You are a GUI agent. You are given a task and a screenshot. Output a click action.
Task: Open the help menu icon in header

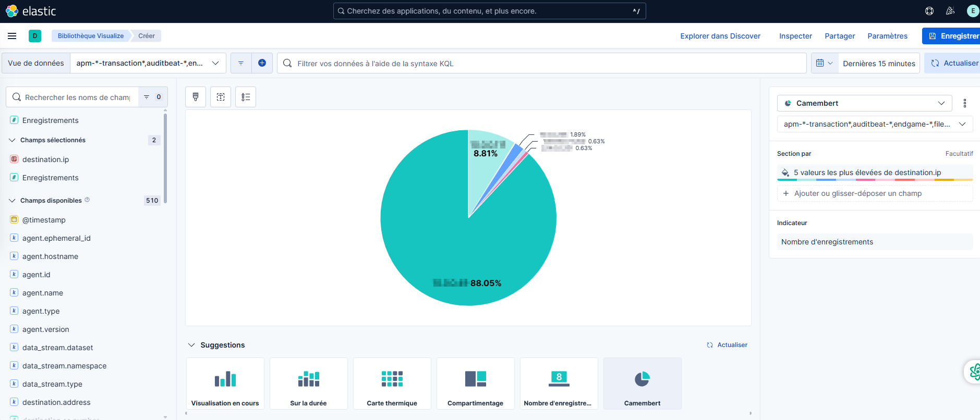point(929,11)
